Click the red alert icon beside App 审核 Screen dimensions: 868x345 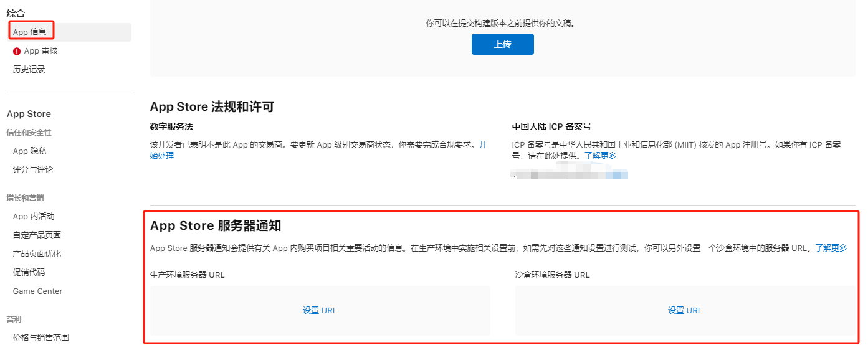tap(17, 51)
